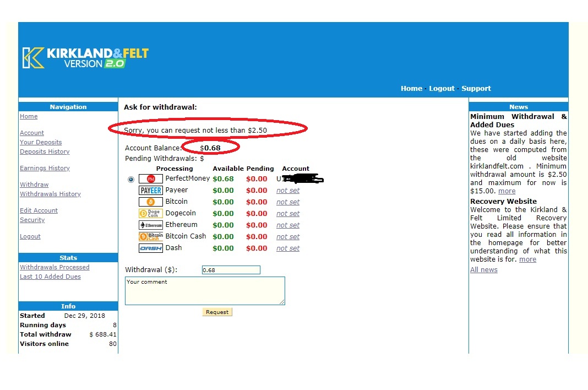The height and width of the screenshot is (390, 588).
Task: Click the PerfectMoney processor icon
Action: pyautogui.click(x=150, y=179)
